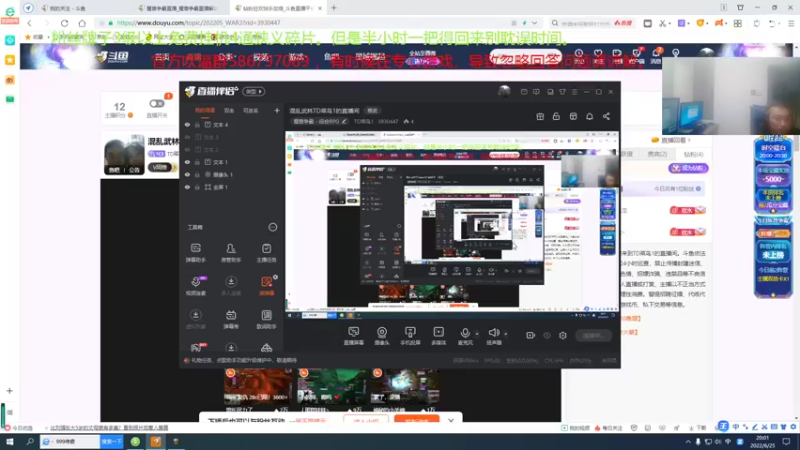Open 鱼吧 in Douyu navigation bar
Image resolution: width=800 pixels, height=450 pixels.
tap(331, 57)
